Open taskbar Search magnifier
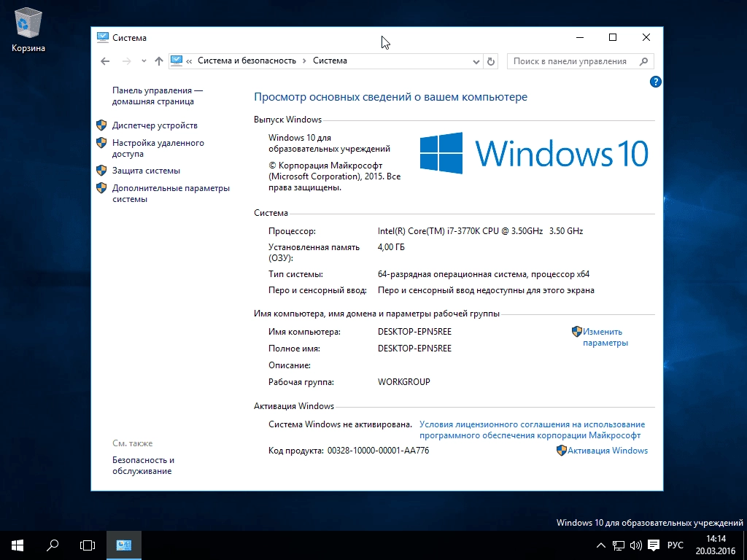 [53, 545]
